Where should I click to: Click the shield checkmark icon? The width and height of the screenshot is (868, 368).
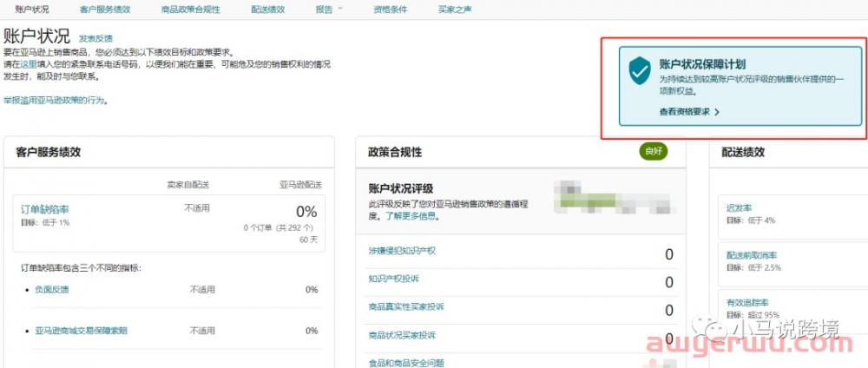[x=640, y=71]
